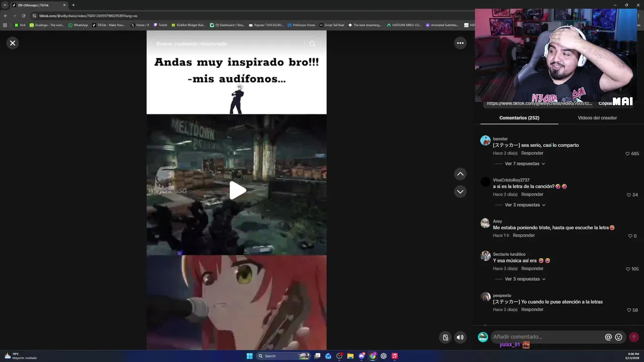Open Discord from the taskbar

[361, 356]
